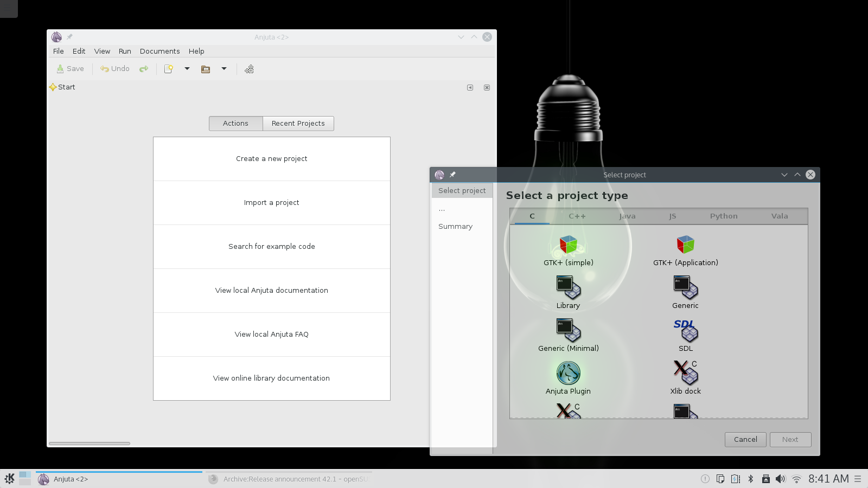The height and width of the screenshot is (488, 868).
Task: Click the Undo toolbar button
Action: [115, 69]
